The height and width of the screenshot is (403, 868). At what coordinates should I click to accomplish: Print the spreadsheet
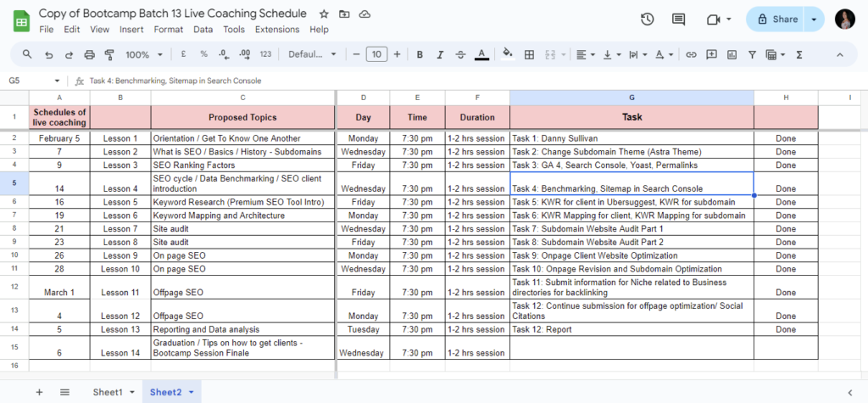[89, 54]
